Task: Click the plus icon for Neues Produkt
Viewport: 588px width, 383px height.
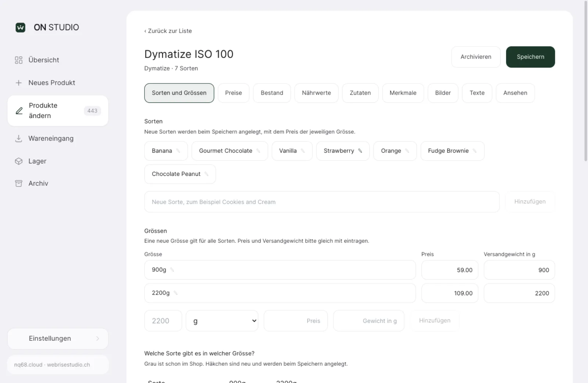Action: tap(19, 83)
